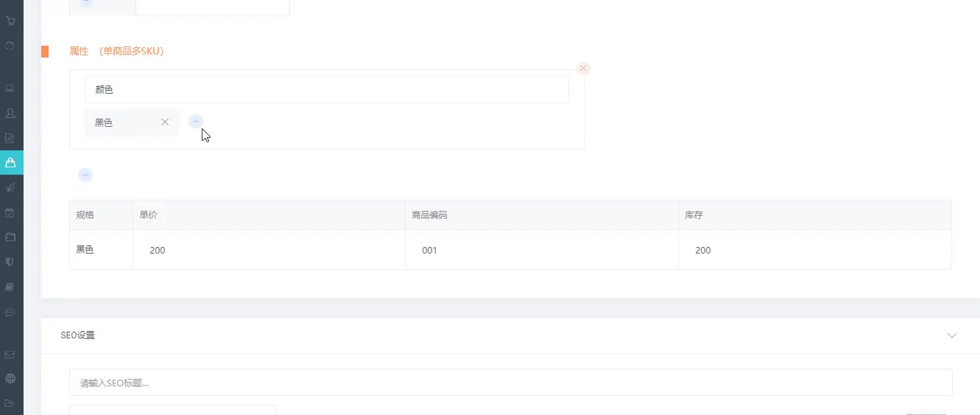980x415 pixels.
Task: Select the highlighted shopping bag sidebar icon
Action: tap(10, 163)
